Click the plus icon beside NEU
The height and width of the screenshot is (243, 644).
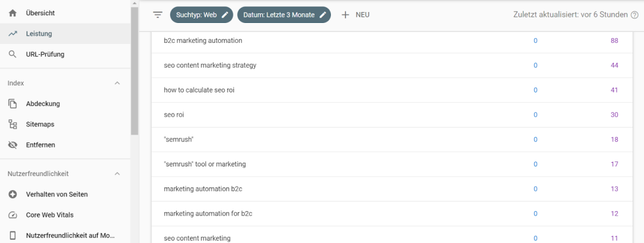click(346, 15)
